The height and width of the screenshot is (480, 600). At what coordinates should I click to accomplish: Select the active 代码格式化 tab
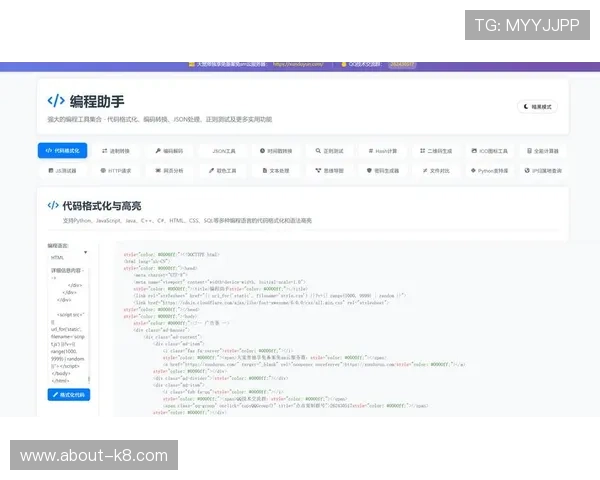coord(62,150)
